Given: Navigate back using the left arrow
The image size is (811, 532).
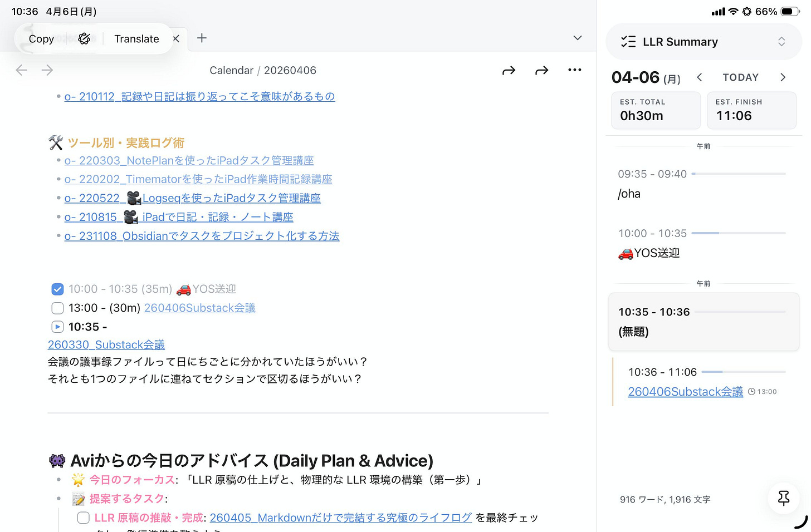Looking at the screenshot, I should 21,70.
